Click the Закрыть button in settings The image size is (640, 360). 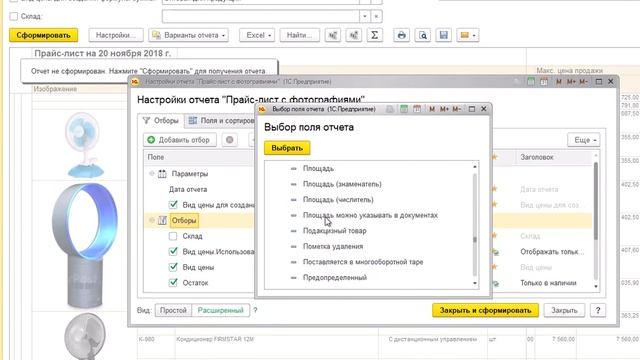[564, 310]
